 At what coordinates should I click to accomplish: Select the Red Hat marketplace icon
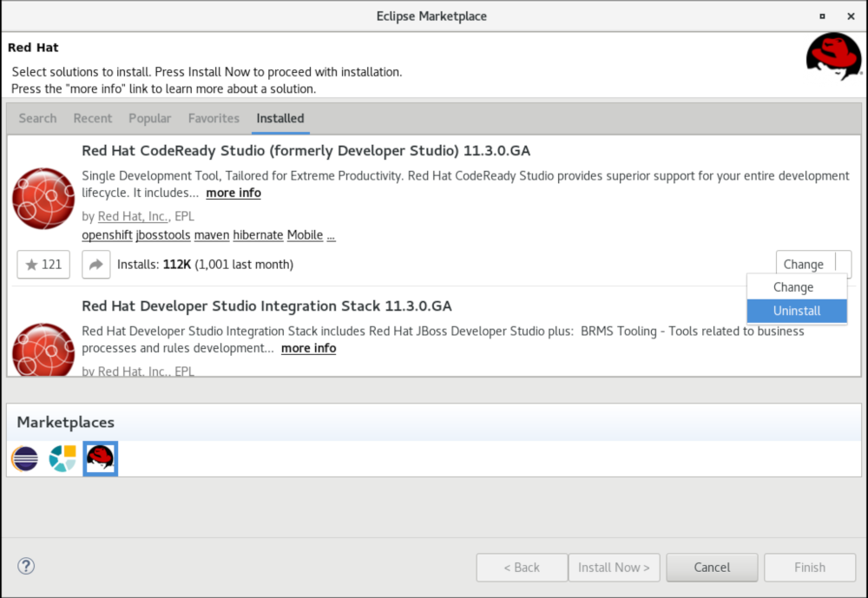(101, 457)
